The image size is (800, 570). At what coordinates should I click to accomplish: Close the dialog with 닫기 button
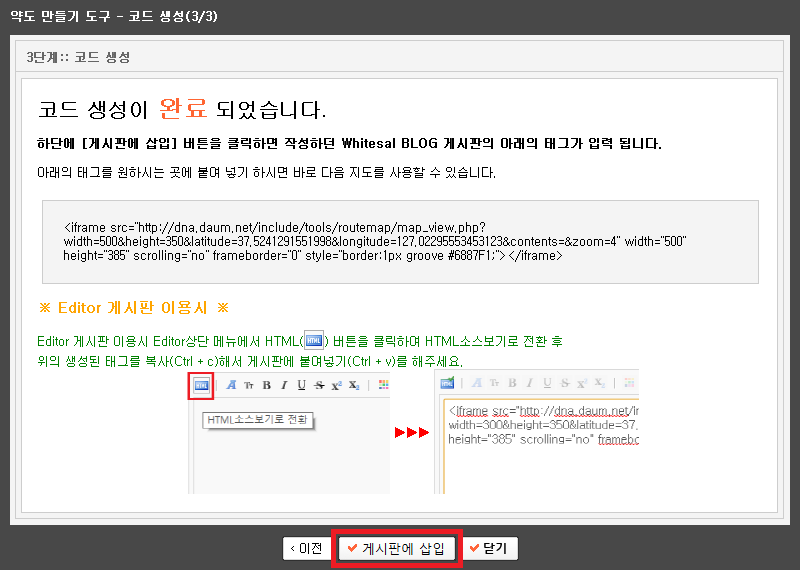(x=489, y=549)
